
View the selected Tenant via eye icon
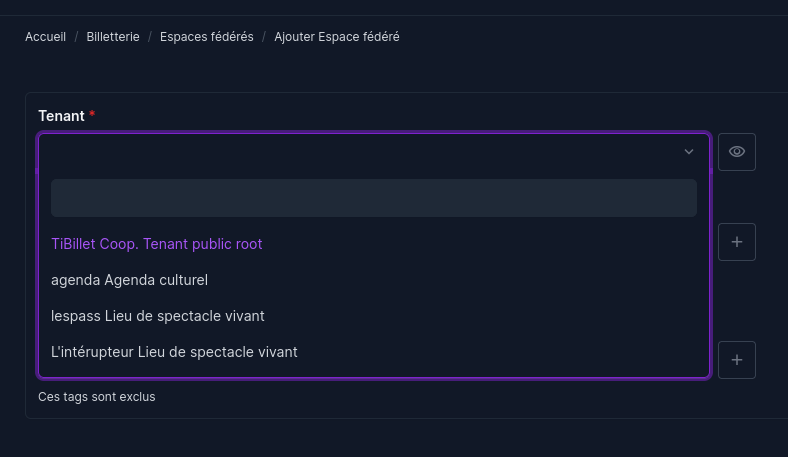tap(737, 152)
